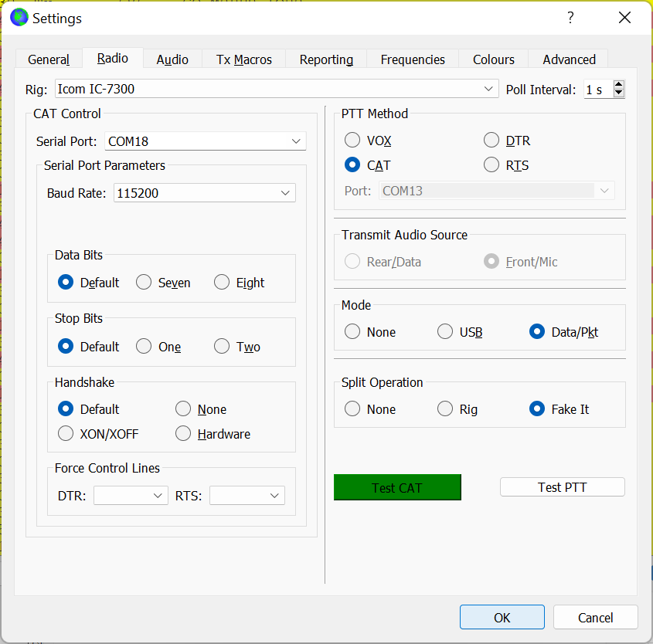
Task: Switch to the General tab
Action: [x=49, y=59]
